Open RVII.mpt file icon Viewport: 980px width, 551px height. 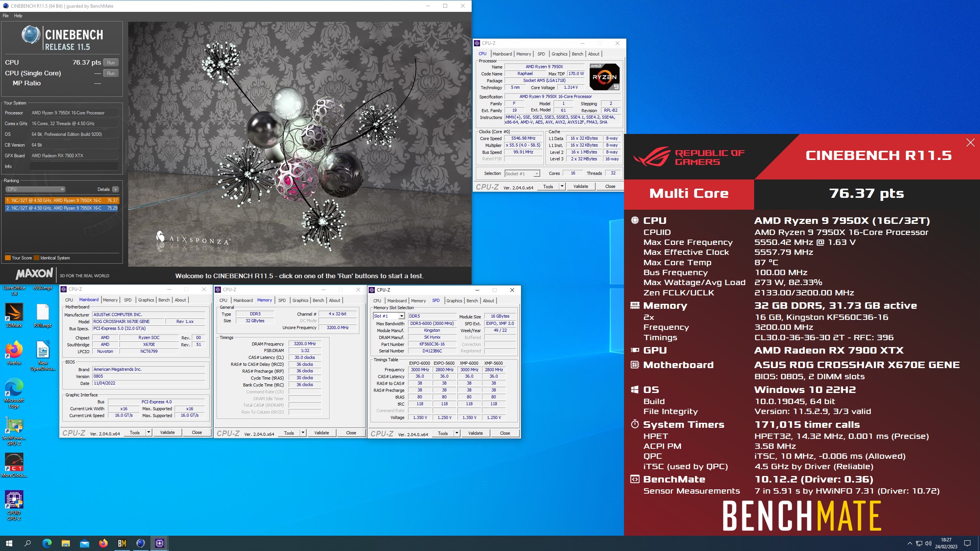click(x=42, y=315)
